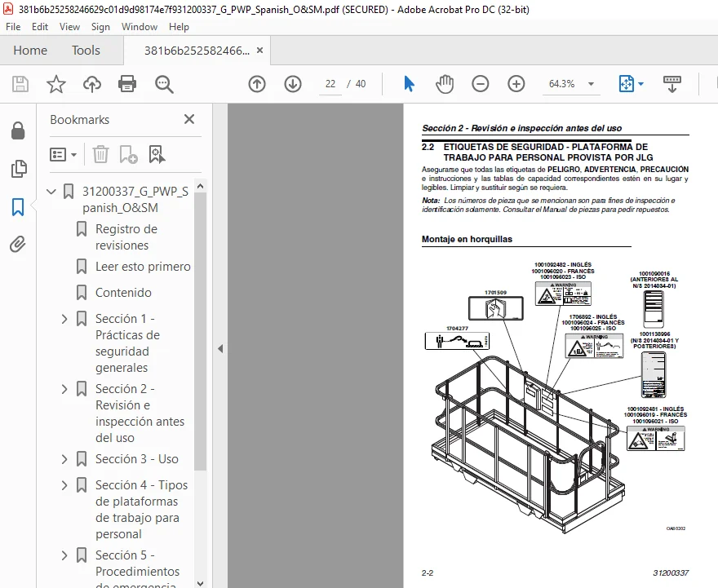Open the Edit menu

(x=40, y=27)
